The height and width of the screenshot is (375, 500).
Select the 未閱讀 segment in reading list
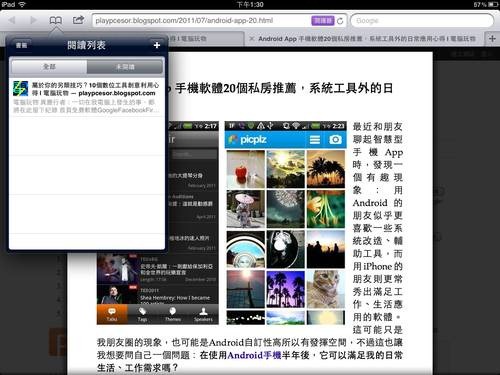pos(125,67)
